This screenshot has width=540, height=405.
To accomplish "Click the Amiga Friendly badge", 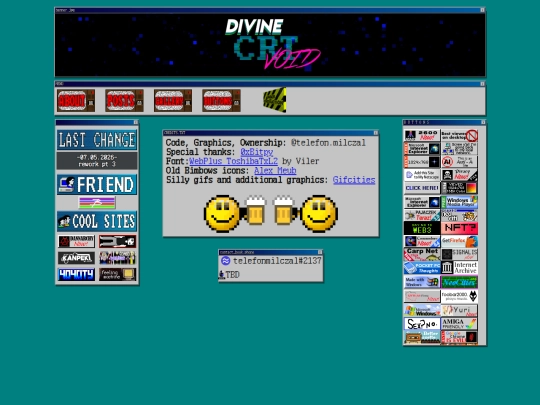I will click(459, 324).
